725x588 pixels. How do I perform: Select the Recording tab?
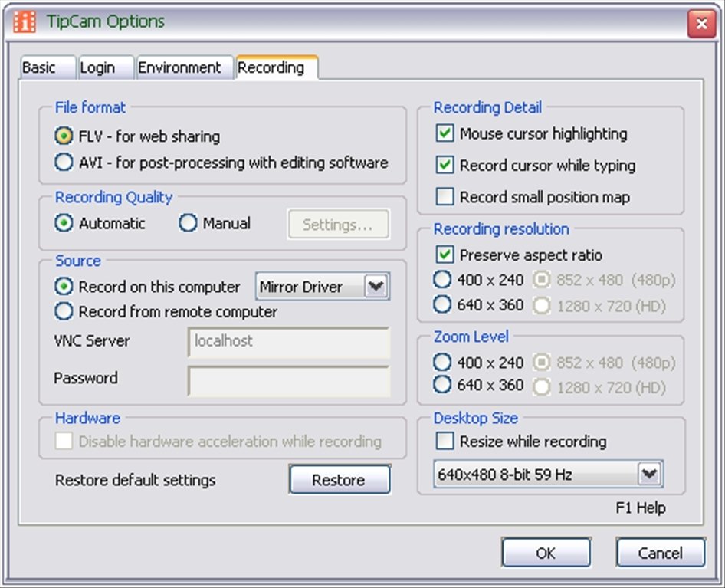[277, 67]
